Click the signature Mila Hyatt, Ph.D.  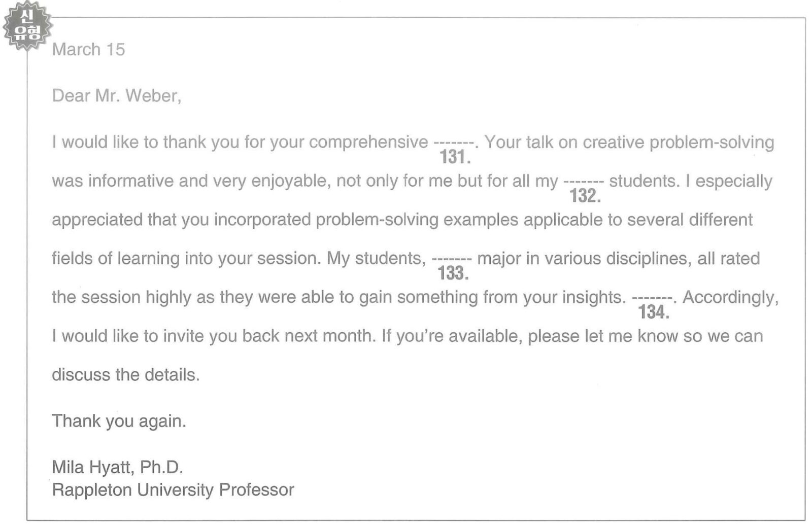(117, 467)
